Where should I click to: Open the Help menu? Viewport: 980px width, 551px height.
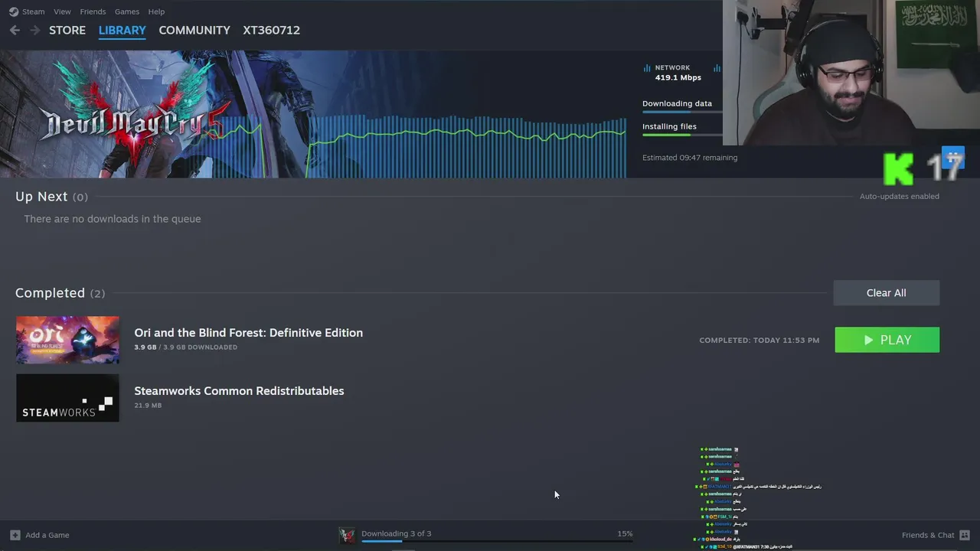pyautogui.click(x=156, y=11)
